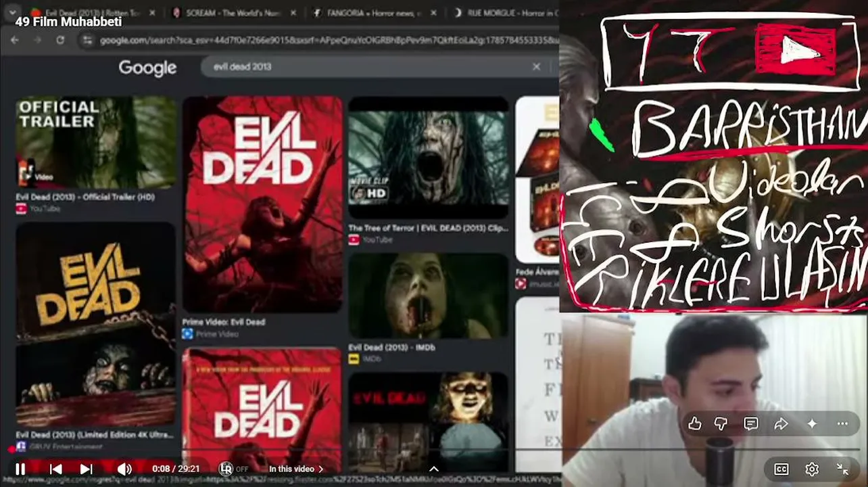
Task: Open the three-dot more actions menu
Action: tap(842, 423)
